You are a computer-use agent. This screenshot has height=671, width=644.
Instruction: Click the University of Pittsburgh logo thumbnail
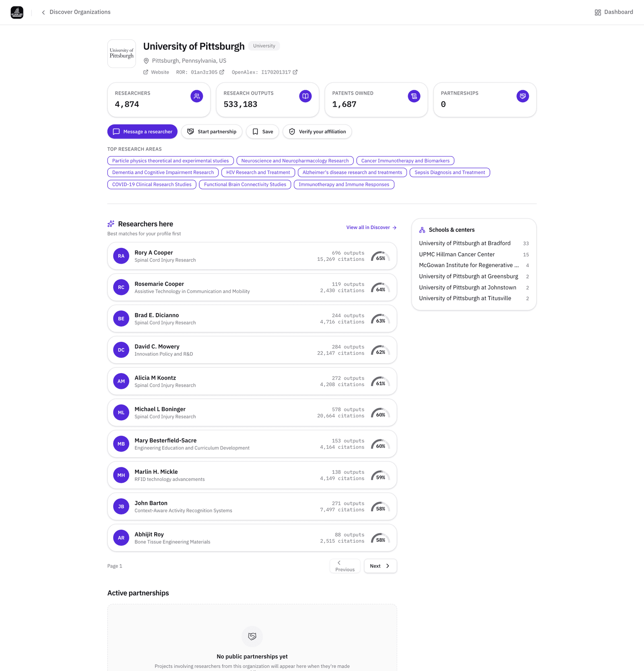pyautogui.click(x=122, y=54)
